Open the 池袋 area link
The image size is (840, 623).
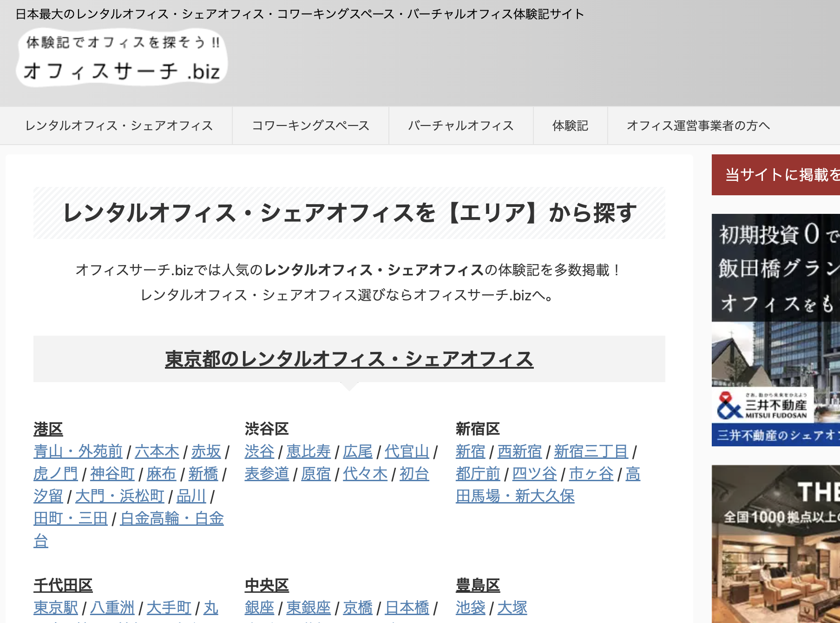[470, 608]
